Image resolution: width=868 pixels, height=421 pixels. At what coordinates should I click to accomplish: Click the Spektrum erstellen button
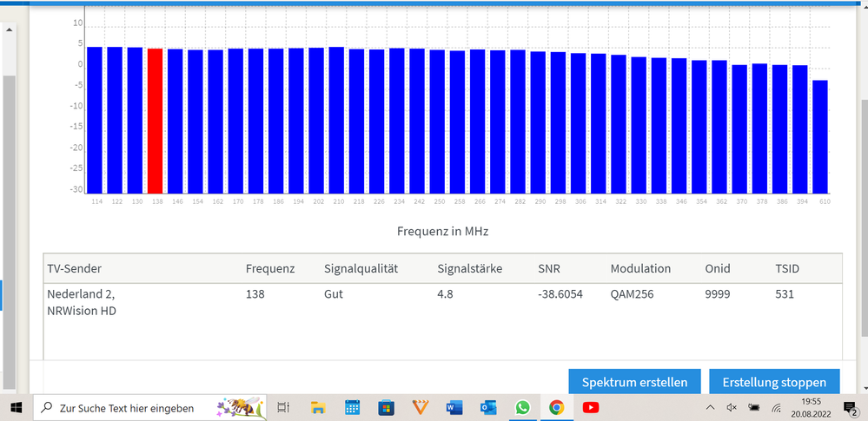[634, 382]
